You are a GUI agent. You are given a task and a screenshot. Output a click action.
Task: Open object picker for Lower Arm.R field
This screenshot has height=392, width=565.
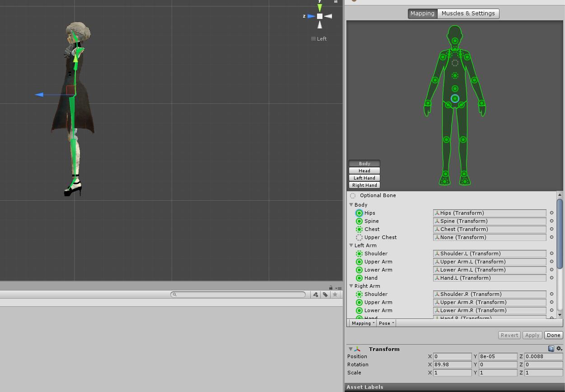pos(551,310)
